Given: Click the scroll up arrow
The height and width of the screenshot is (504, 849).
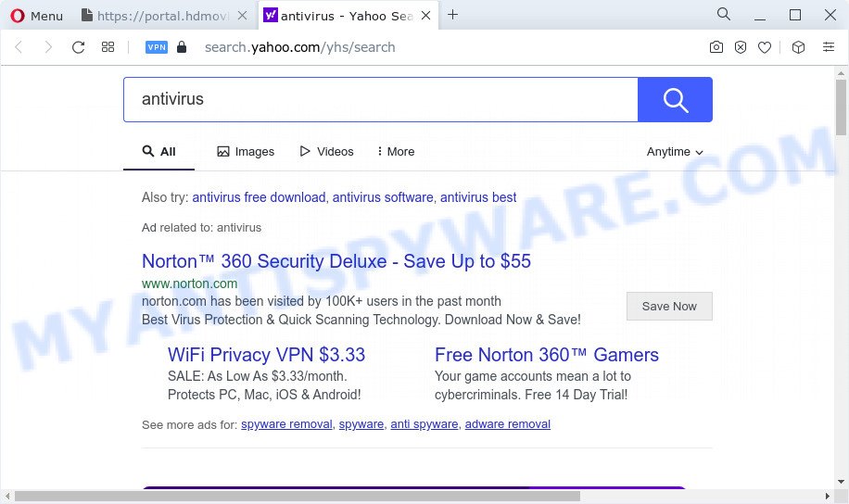Looking at the screenshot, I should (x=841, y=72).
